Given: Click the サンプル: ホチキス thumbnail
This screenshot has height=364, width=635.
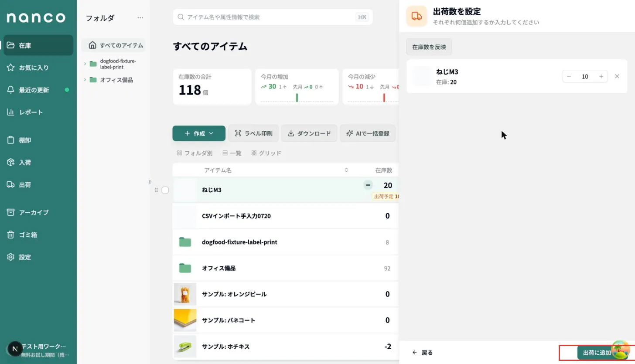Looking at the screenshot, I should [x=185, y=347].
